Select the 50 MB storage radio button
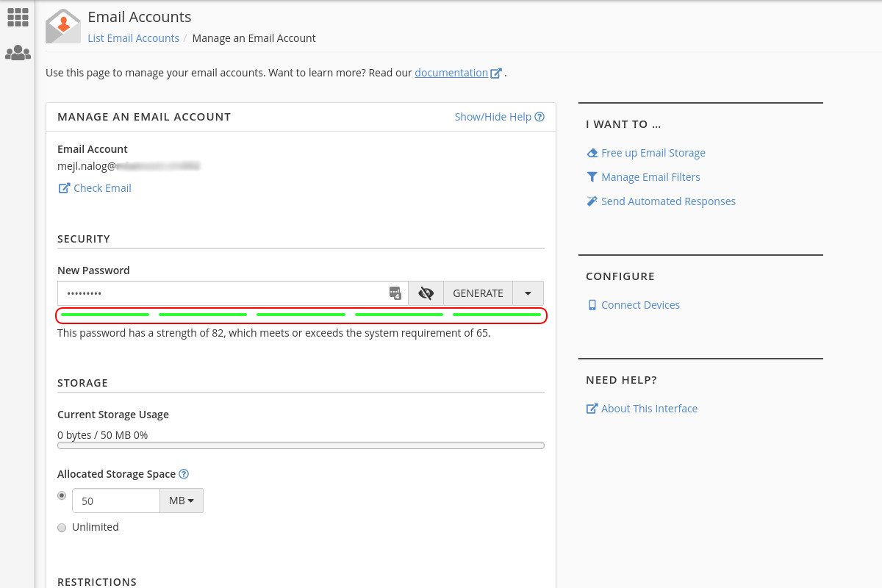This screenshot has width=882, height=588. click(x=62, y=495)
